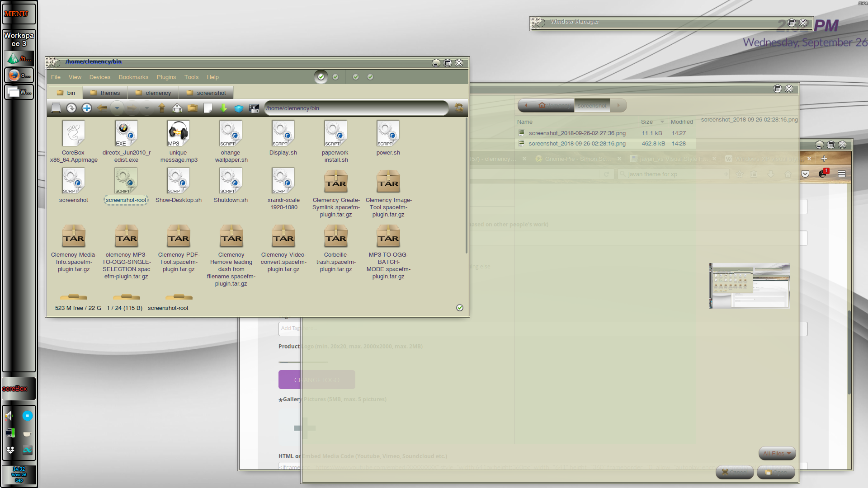This screenshot has width=868, height=488.
Task: Click the screenshot breadcrumb in file dialog
Action: (592, 106)
